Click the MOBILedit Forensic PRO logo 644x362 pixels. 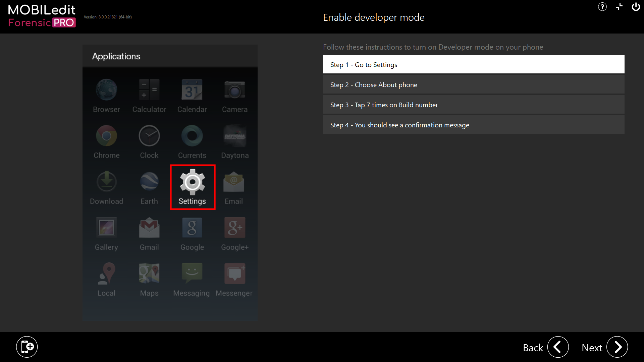[42, 16]
